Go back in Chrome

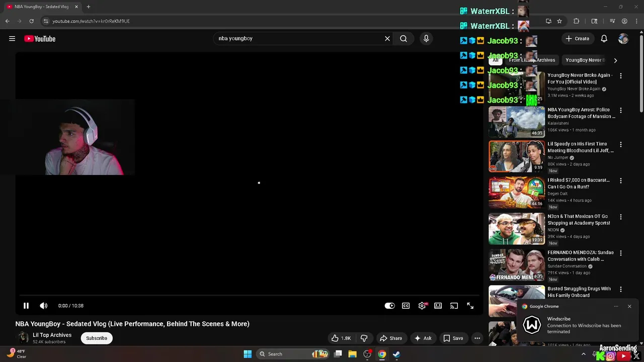pos(7,21)
